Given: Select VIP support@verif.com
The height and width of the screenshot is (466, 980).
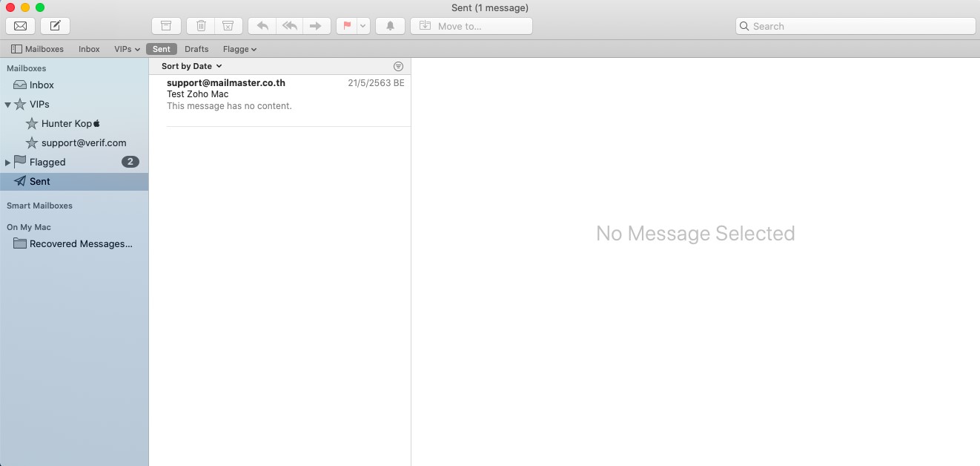Looking at the screenshot, I should pos(74,142).
